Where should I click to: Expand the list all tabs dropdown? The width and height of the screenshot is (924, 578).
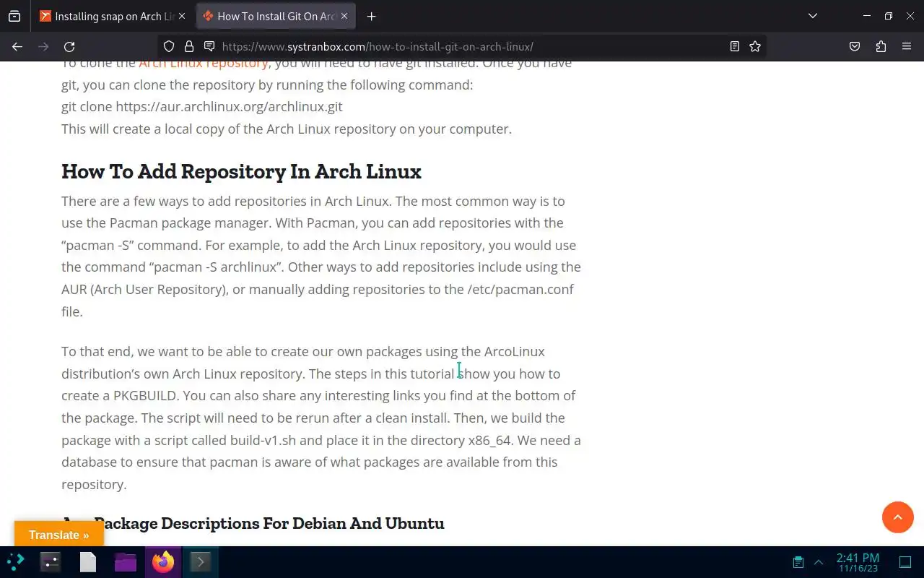coord(813,16)
